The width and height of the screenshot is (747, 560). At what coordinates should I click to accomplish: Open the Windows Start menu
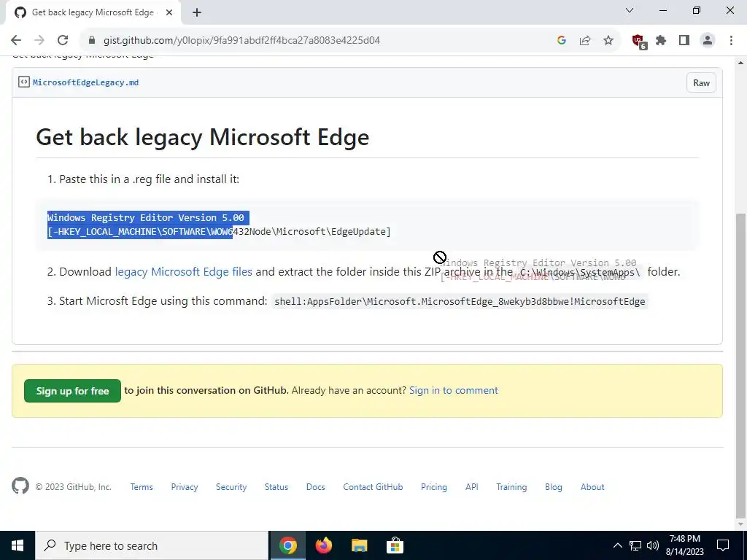[18, 545]
